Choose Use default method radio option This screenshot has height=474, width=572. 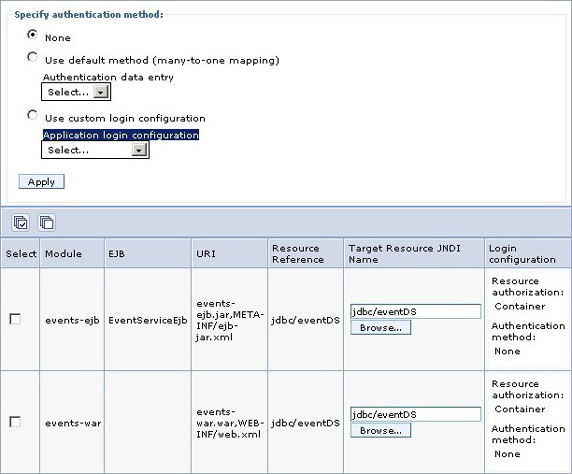32,57
